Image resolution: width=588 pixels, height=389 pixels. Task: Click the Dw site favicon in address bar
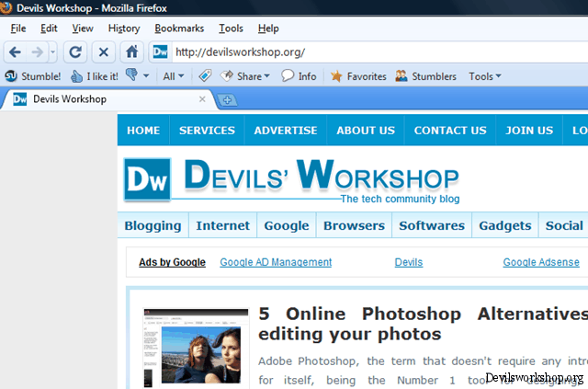160,51
